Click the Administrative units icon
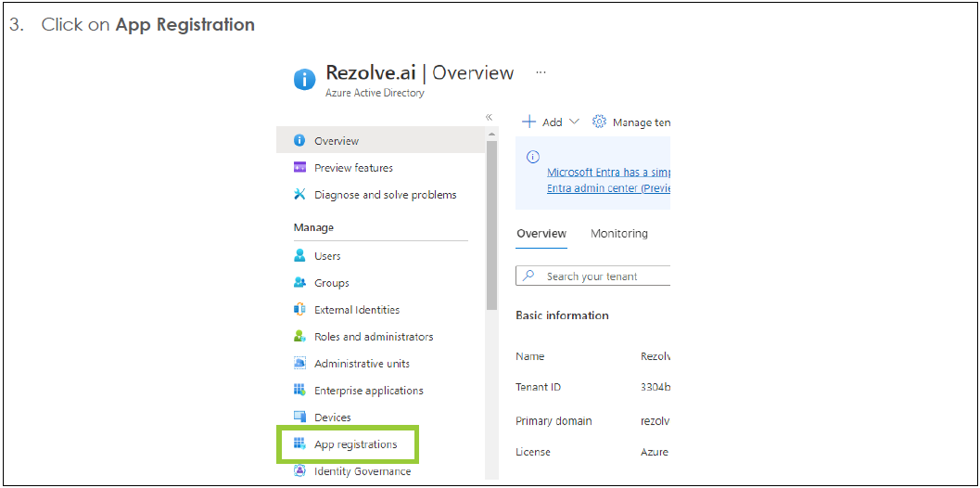Viewport: 980px width, 488px height. tap(299, 364)
